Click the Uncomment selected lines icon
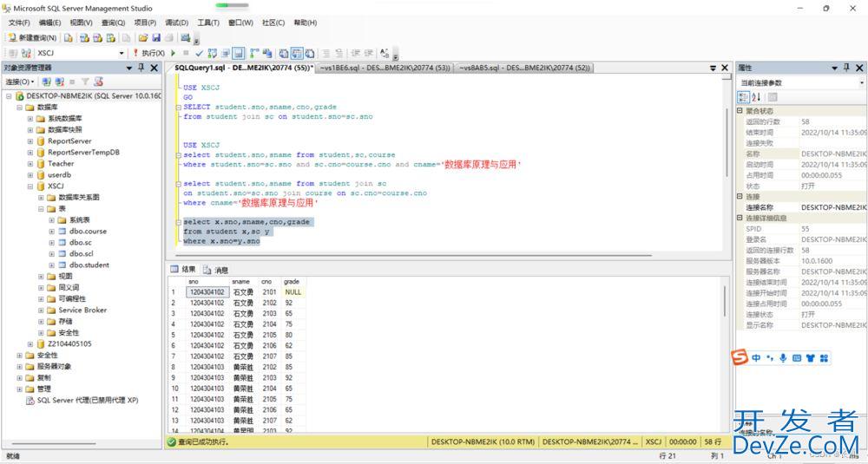 (x=339, y=53)
